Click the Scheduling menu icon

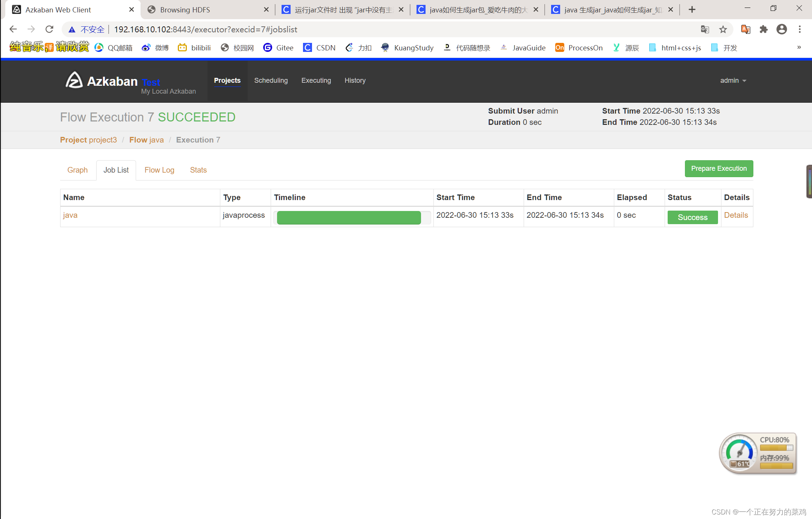pos(271,80)
